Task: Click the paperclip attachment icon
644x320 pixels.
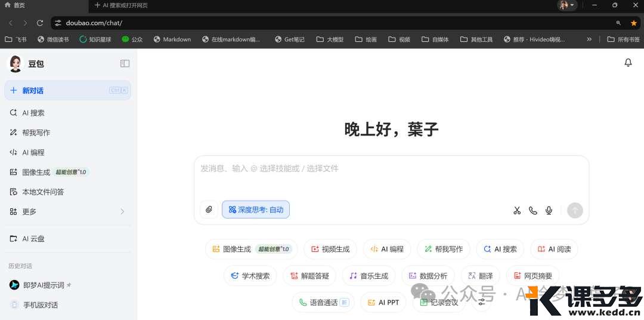Action: coord(209,210)
